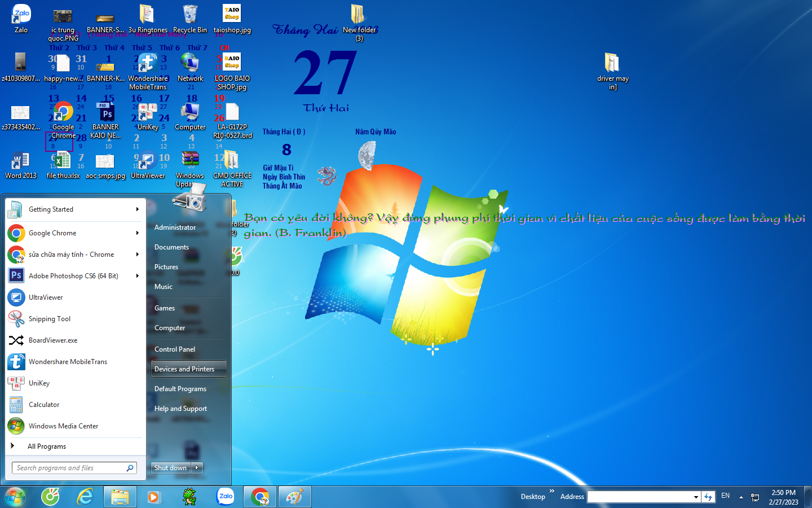Viewport: 812px width, 508px height.
Task: Open the Administrator user folder link
Action: point(188,227)
